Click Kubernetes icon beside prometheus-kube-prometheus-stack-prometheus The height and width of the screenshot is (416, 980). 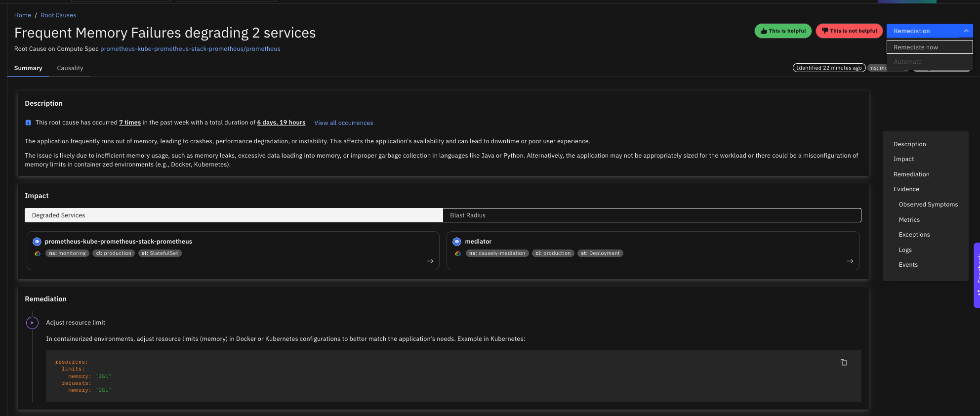click(37, 242)
